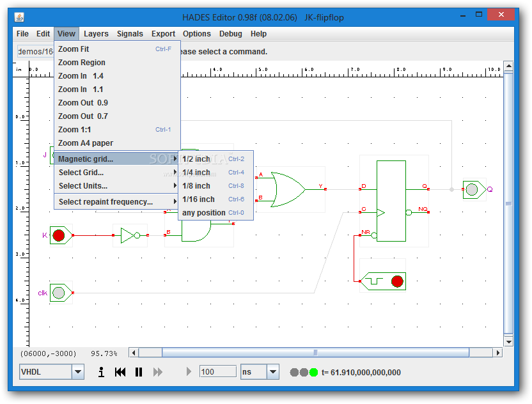
Task: Click the simulation time readout 't= 61.910,000,000,000'
Action: click(361, 373)
